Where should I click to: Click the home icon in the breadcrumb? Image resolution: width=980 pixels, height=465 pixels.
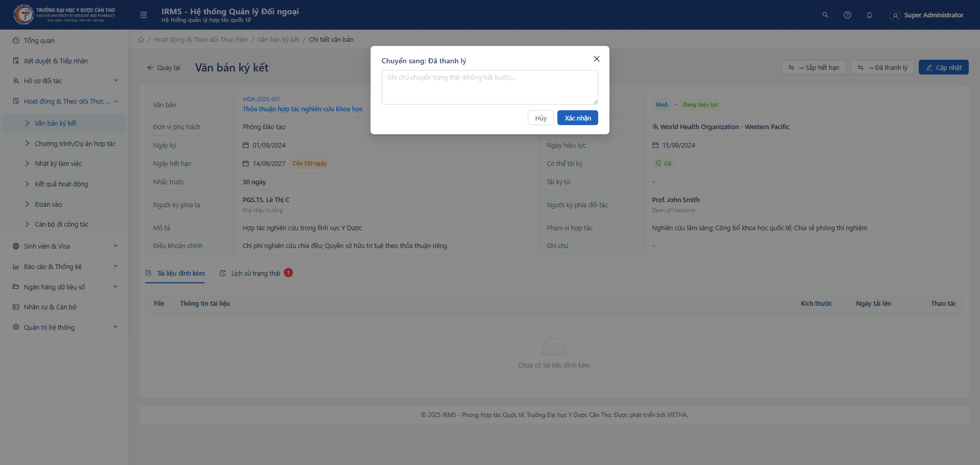click(141, 40)
